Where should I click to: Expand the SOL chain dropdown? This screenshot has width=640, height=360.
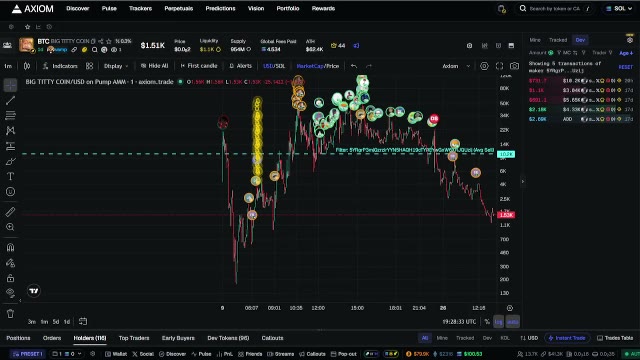click(619, 9)
